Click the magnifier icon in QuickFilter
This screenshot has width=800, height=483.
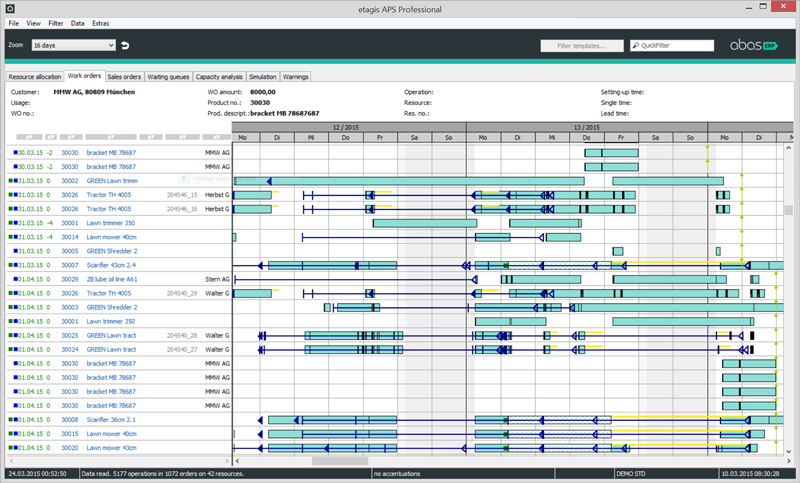635,46
